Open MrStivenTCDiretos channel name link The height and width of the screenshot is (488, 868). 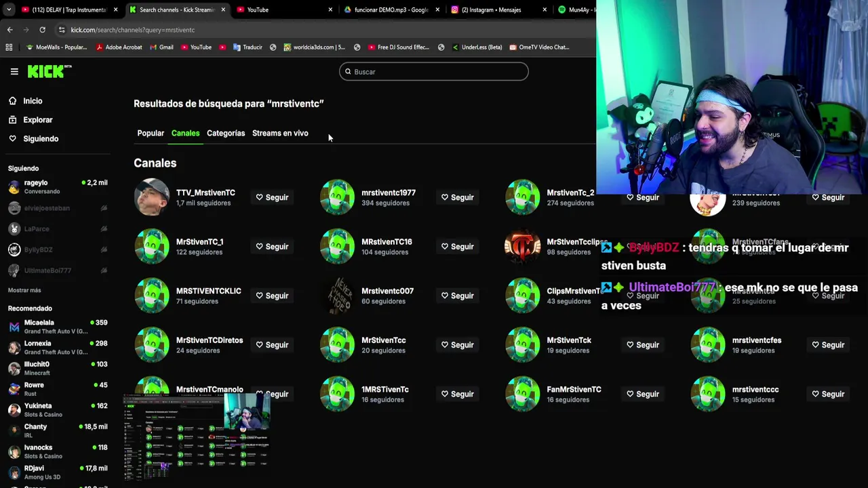[x=210, y=340]
